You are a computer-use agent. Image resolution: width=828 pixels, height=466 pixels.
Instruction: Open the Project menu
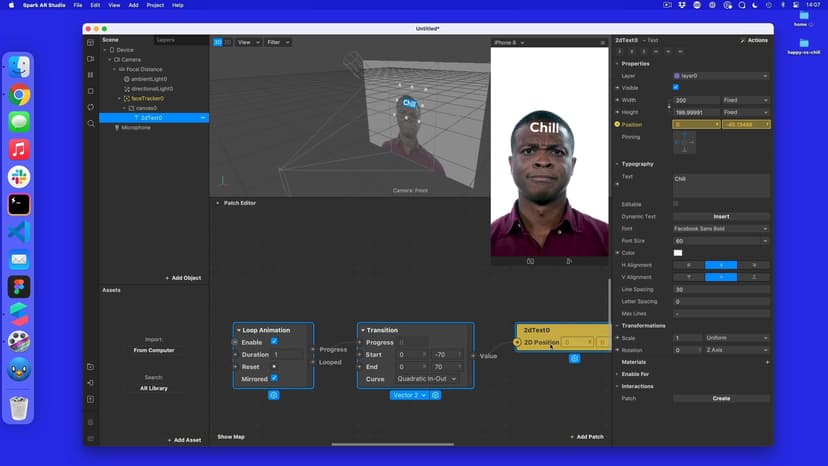point(155,5)
